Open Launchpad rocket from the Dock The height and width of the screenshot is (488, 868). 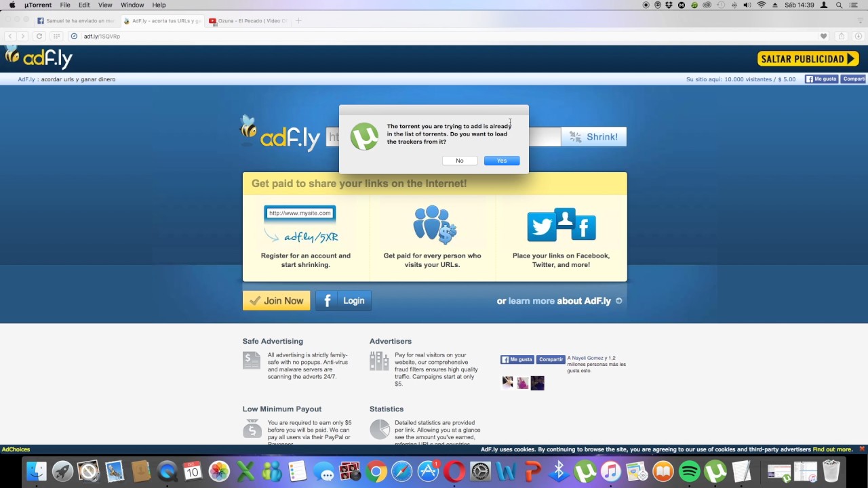pyautogui.click(x=62, y=471)
